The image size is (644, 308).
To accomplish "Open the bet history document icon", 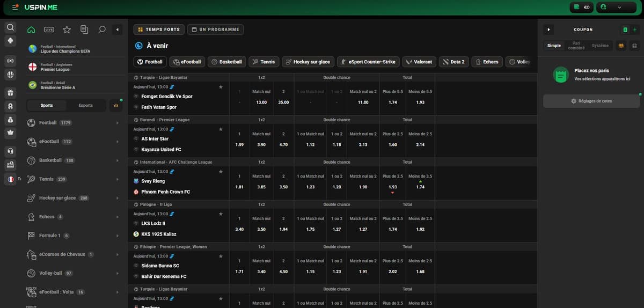I will (x=84, y=30).
